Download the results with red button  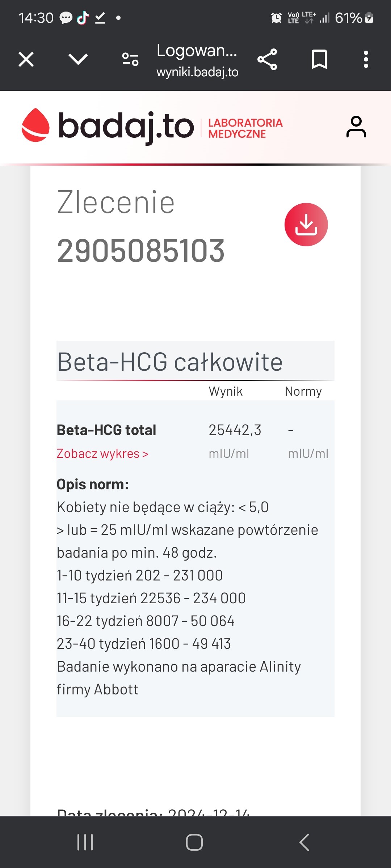(306, 225)
